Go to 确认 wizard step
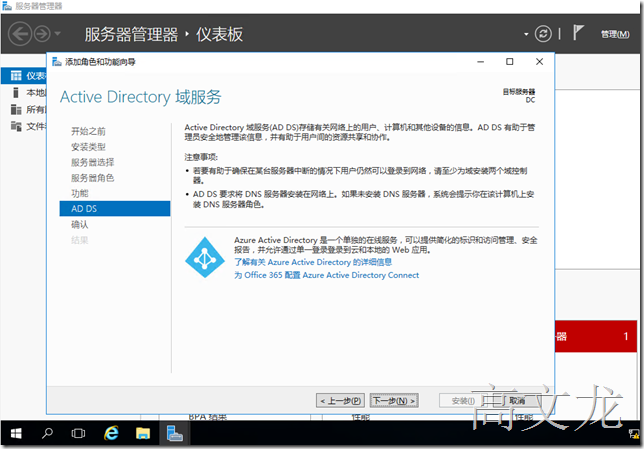This screenshot has width=644, height=449. tap(80, 225)
